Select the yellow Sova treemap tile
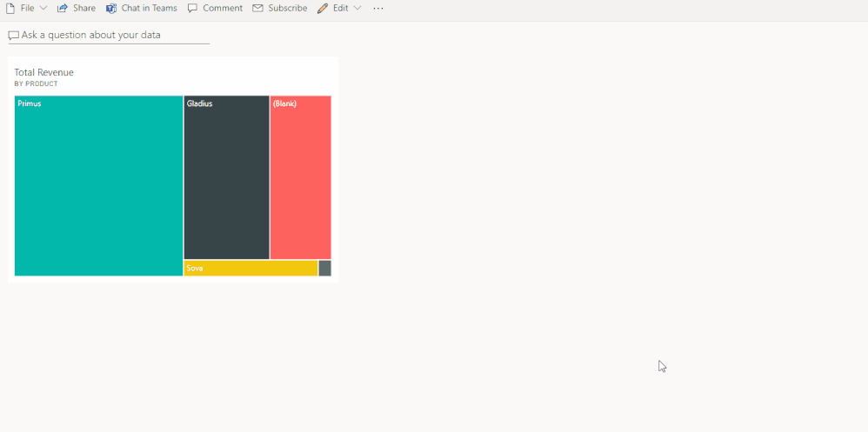 click(x=250, y=268)
